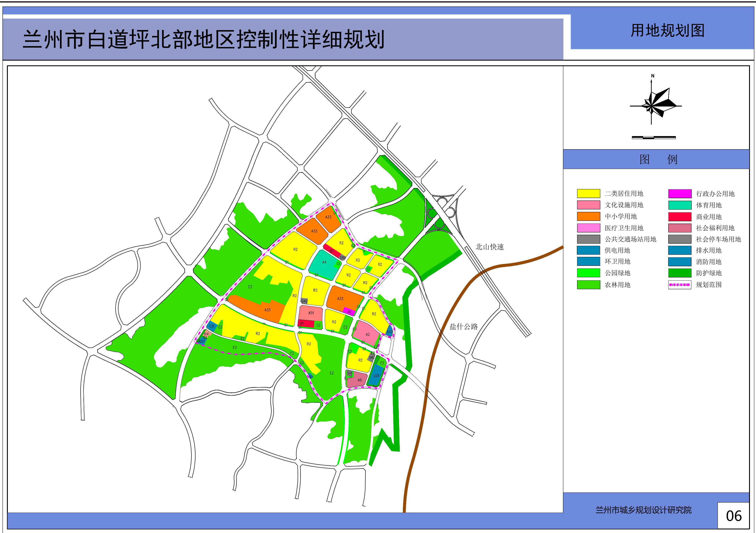Click the 用地规划图 title text

[667, 31]
